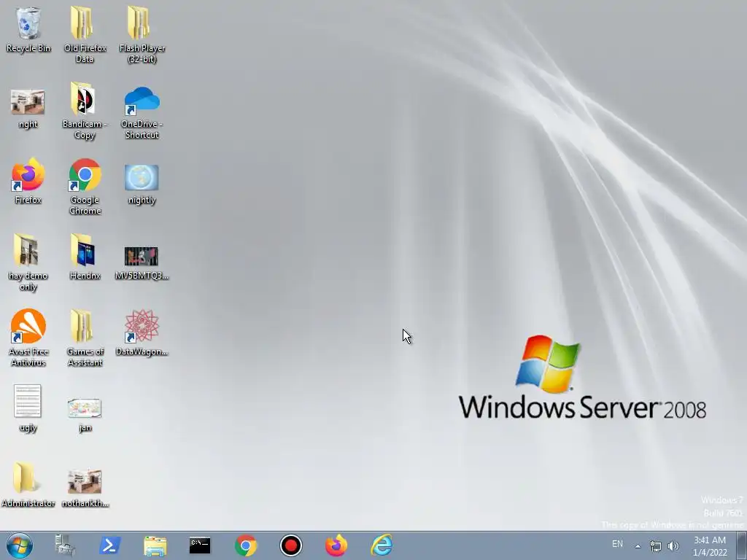Click the MV5BMTQ3... image file
Viewport: 747px width, 560px height.
click(x=142, y=262)
